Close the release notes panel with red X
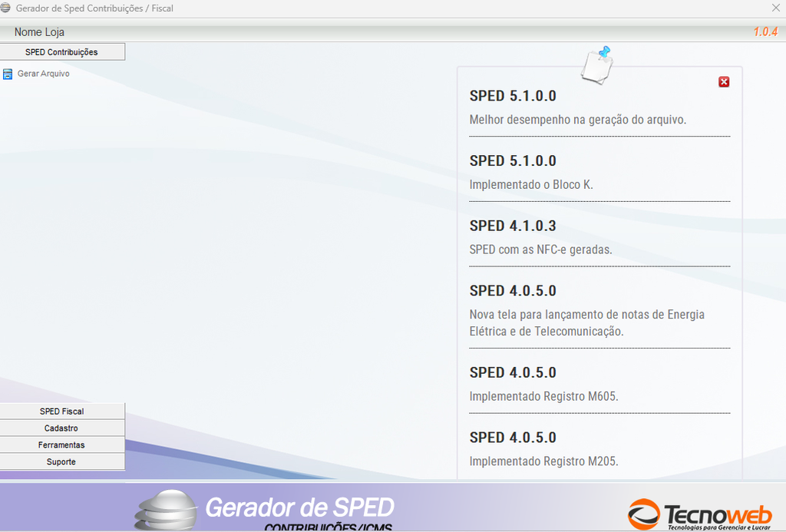 click(724, 81)
